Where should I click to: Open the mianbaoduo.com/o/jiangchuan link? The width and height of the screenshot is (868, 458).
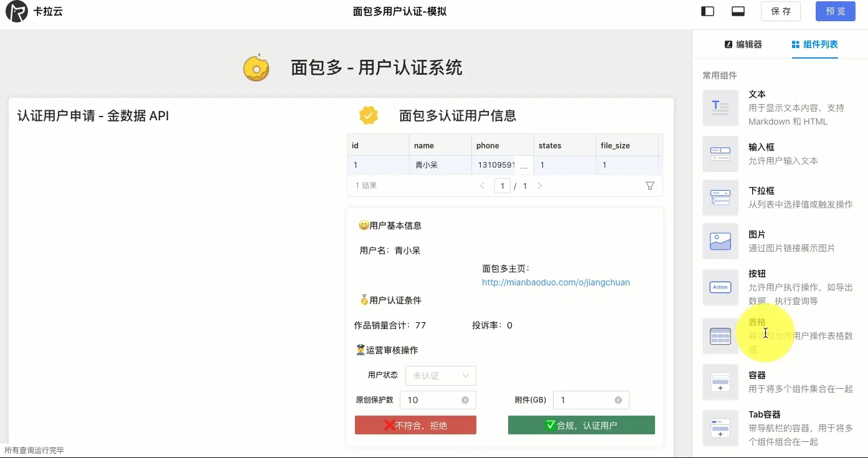tap(555, 282)
